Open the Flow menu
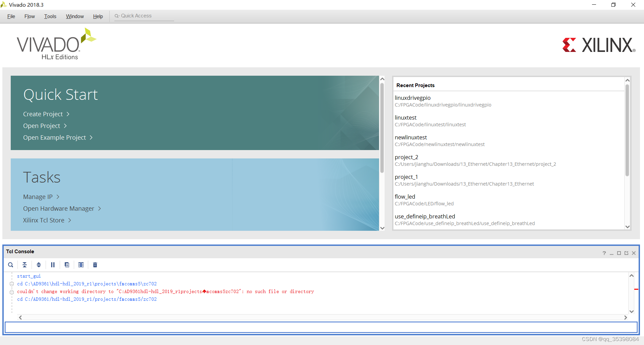The height and width of the screenshot is (345, 644). [30, 16]
